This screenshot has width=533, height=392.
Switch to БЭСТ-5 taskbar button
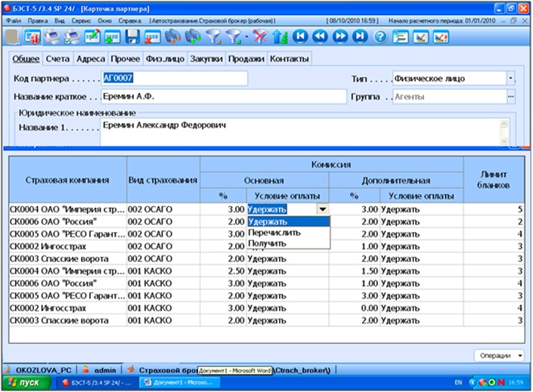97,383
